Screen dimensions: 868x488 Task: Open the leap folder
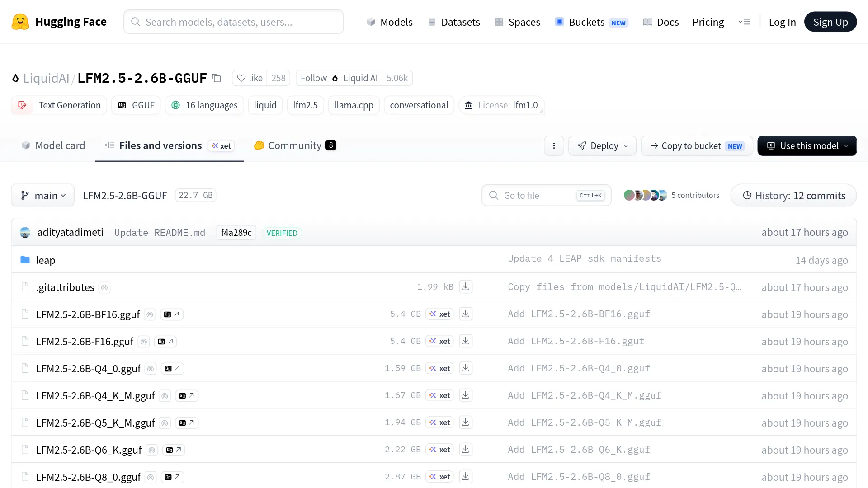[x=45, y=260]
